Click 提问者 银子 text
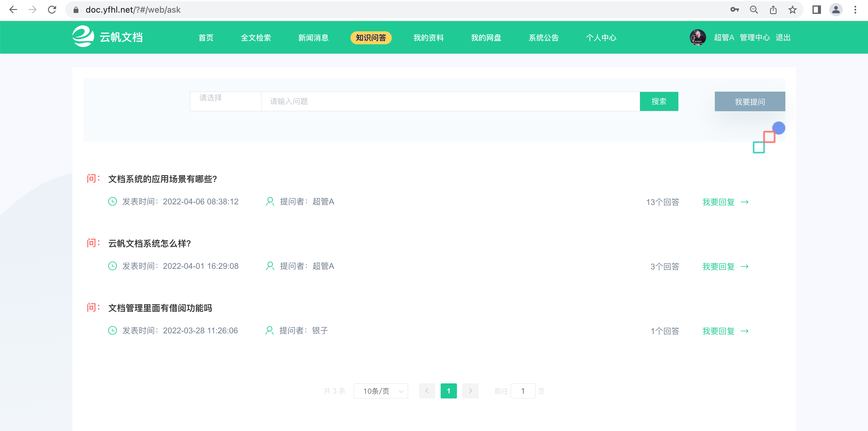Screen dimensions: 868x431 tap(304, 330)
